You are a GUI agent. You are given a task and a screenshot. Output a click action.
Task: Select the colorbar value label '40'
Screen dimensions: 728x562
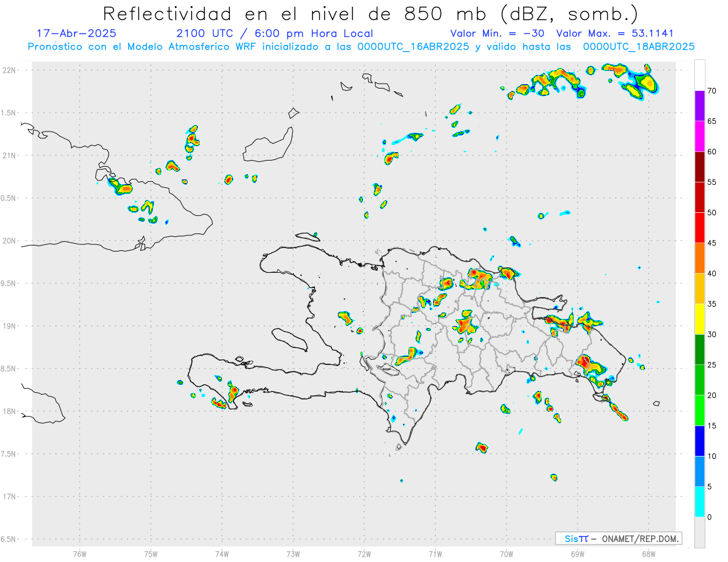click(712, 273)
